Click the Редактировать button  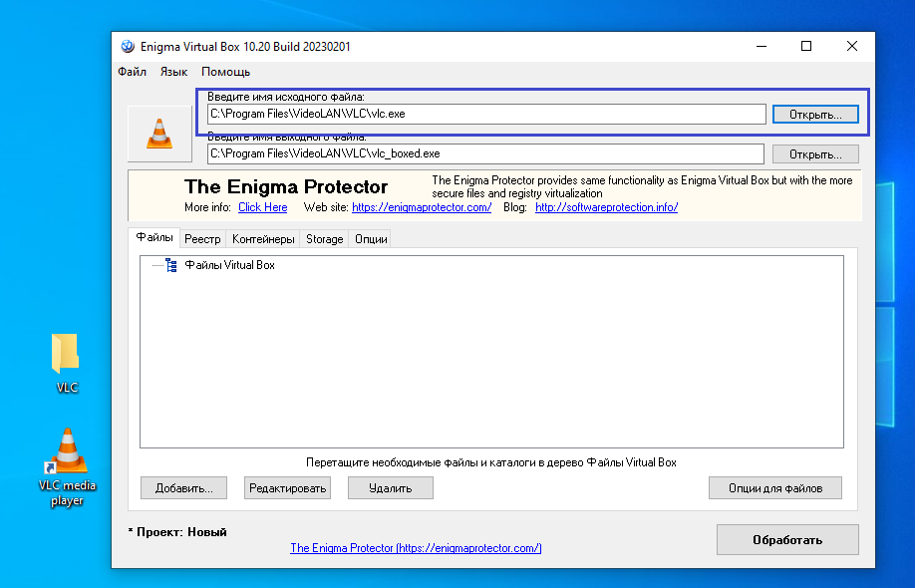288,488
